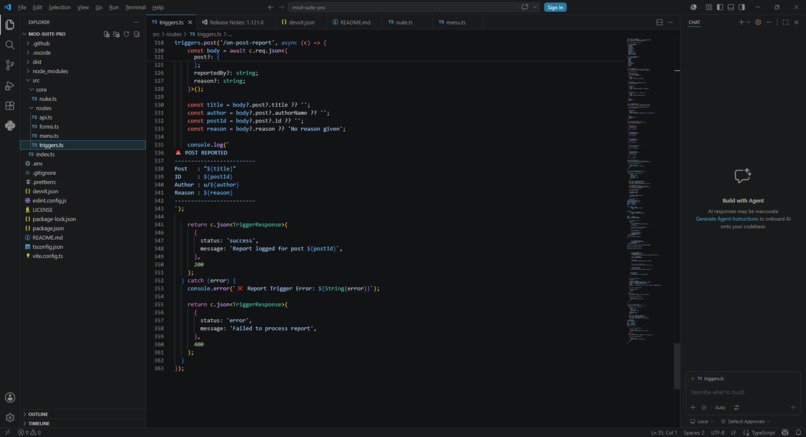
Task: Open the Manage gear in activity bar
Action: click(10, 417)
